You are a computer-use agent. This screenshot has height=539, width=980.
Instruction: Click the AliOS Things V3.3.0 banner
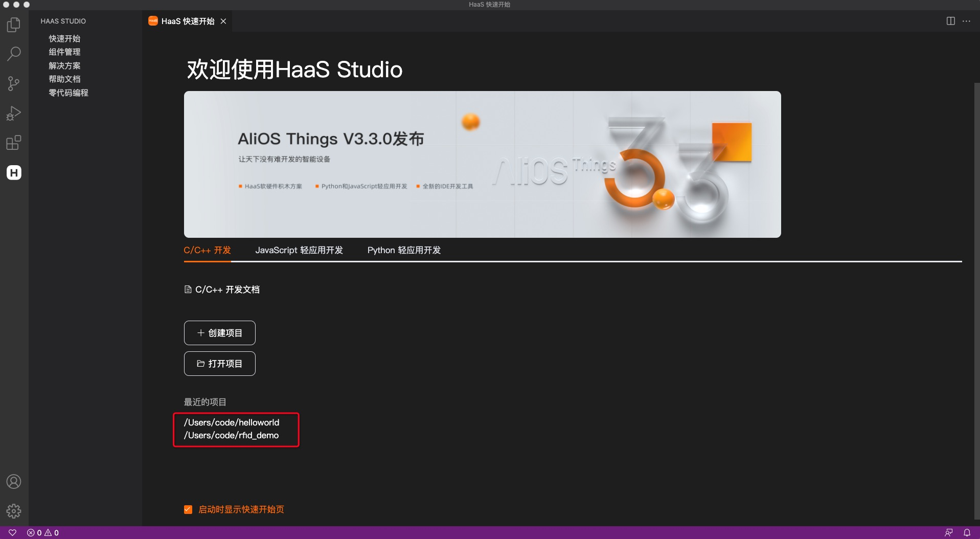click(x=482, y=164)
